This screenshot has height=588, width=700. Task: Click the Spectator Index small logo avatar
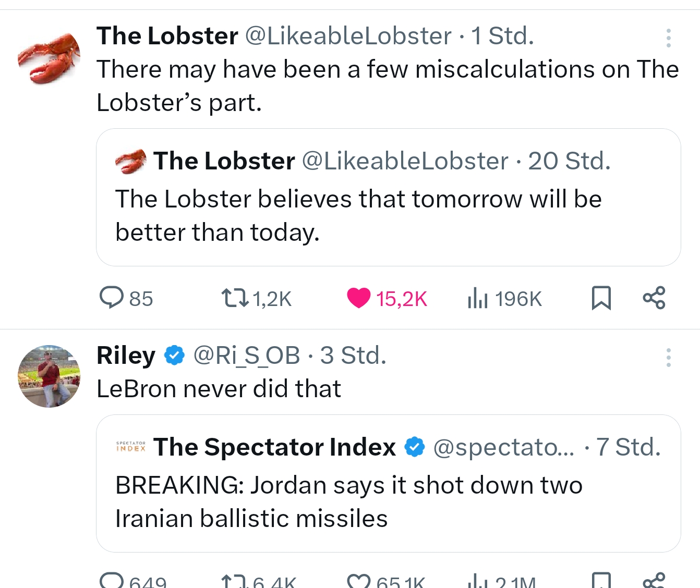pyautogui.click(x=130, y=447)
